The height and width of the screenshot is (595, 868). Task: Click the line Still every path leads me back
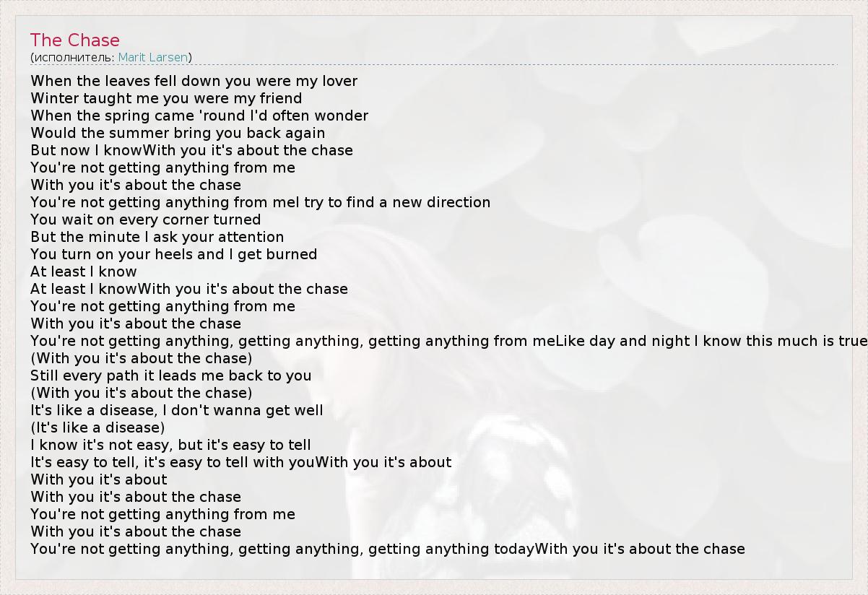coord(170,375)
